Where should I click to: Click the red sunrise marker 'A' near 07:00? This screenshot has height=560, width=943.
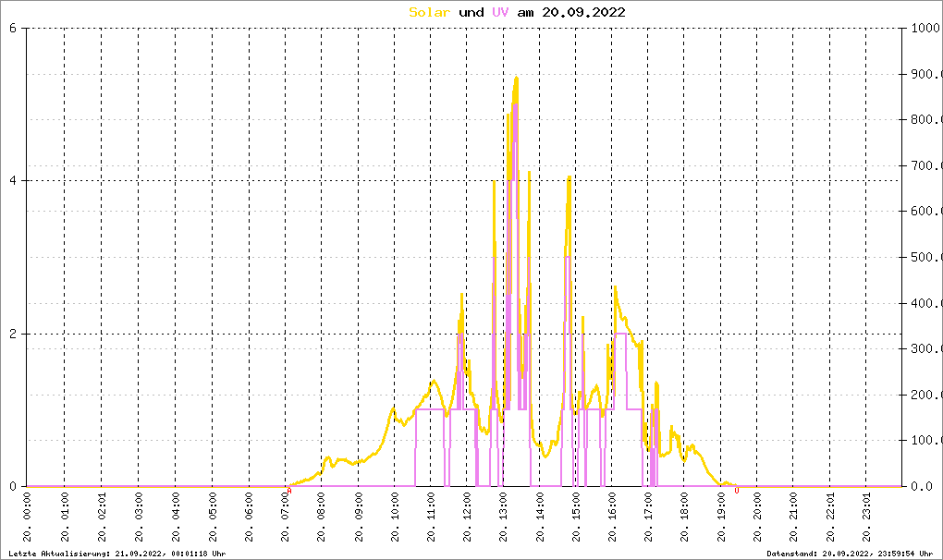tap(289, 491)
